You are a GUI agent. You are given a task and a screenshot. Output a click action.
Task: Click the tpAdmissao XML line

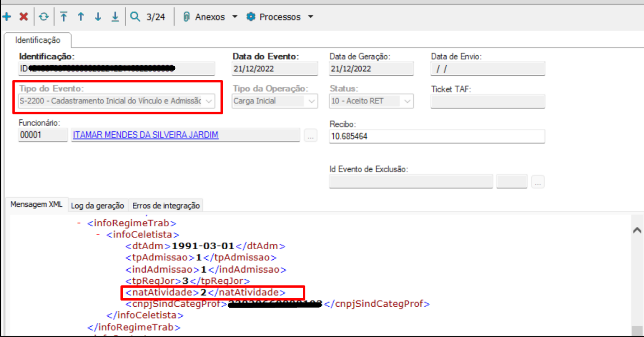pos(201,258)
